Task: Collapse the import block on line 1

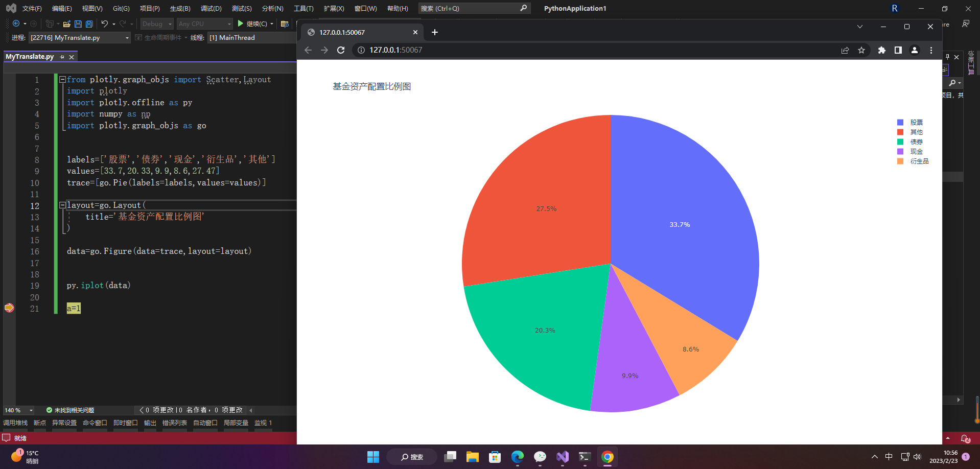Action: click(x=62, y=80)
